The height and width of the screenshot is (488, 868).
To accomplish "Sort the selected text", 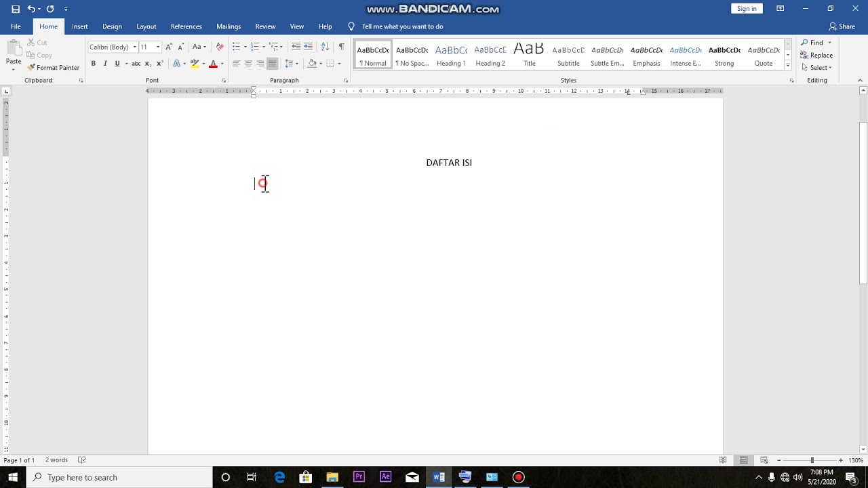I will (325, 47).
